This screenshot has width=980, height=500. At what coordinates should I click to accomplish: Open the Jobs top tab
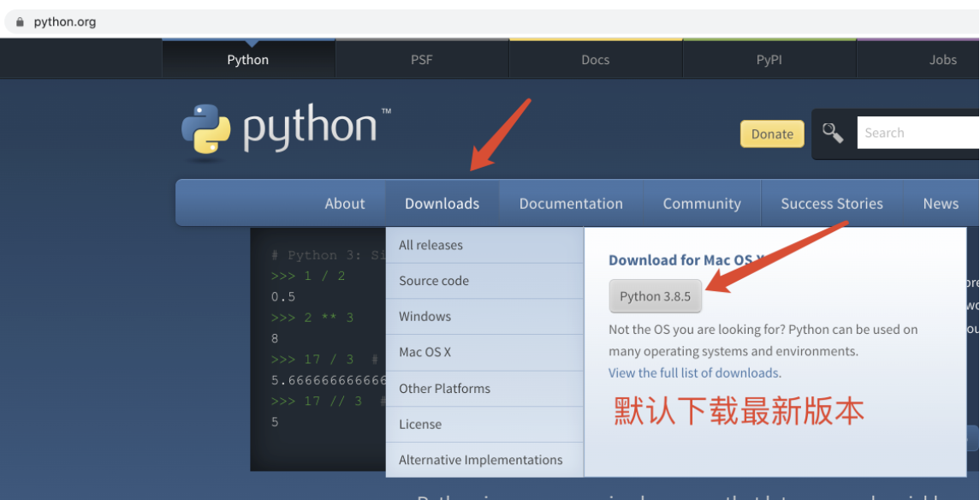tap(942, 60)
